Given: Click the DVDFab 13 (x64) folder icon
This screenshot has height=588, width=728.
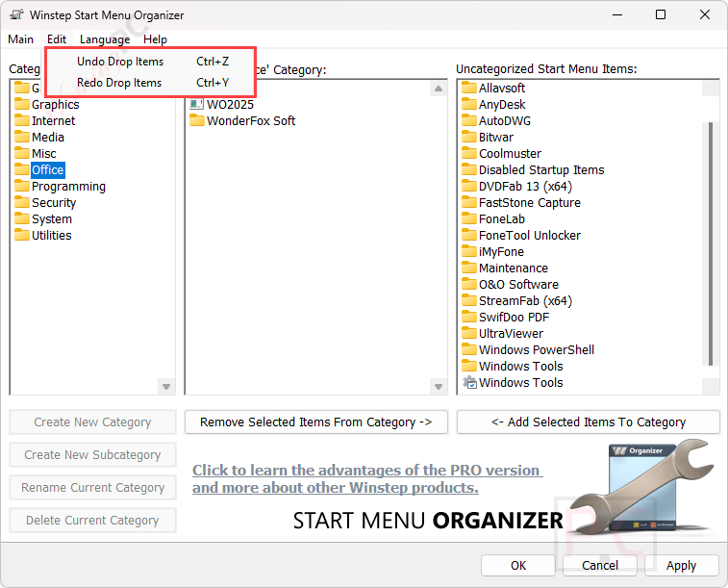Looking at the screenshot, I should 469,186.
